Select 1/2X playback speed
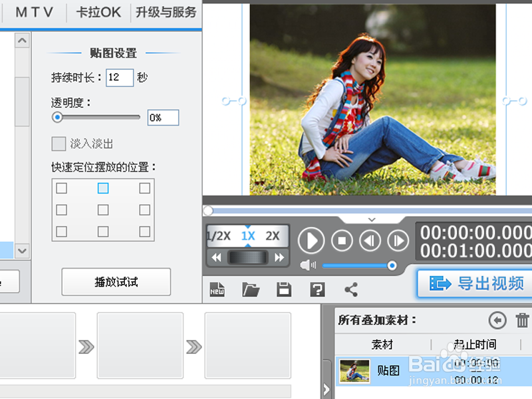 coord(219,236)
